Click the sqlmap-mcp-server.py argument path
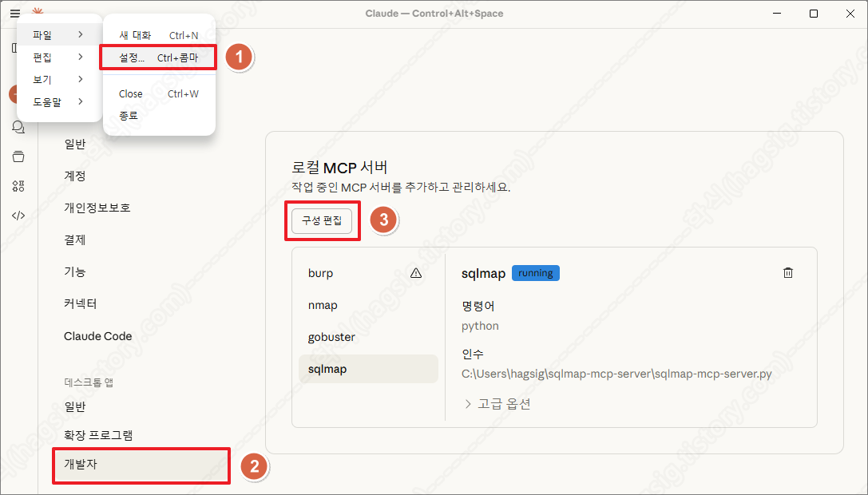 (616, 374)
